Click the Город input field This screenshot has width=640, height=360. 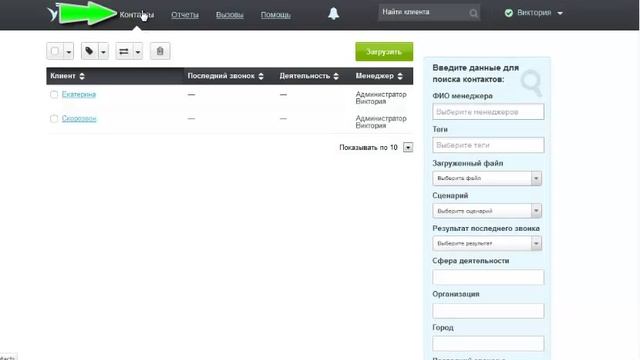tap(488, 343)
